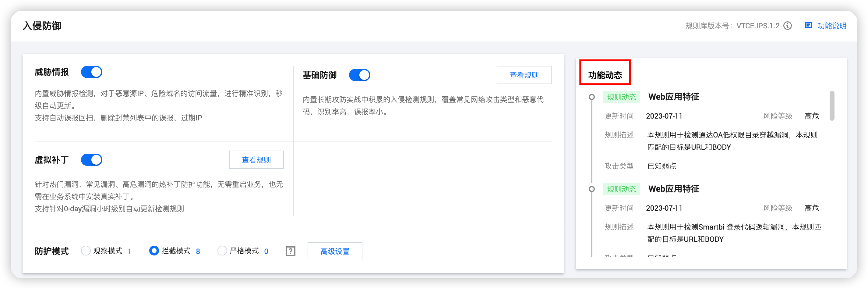Click the count 1 next to 观察模式

click(x=129, y=252)
